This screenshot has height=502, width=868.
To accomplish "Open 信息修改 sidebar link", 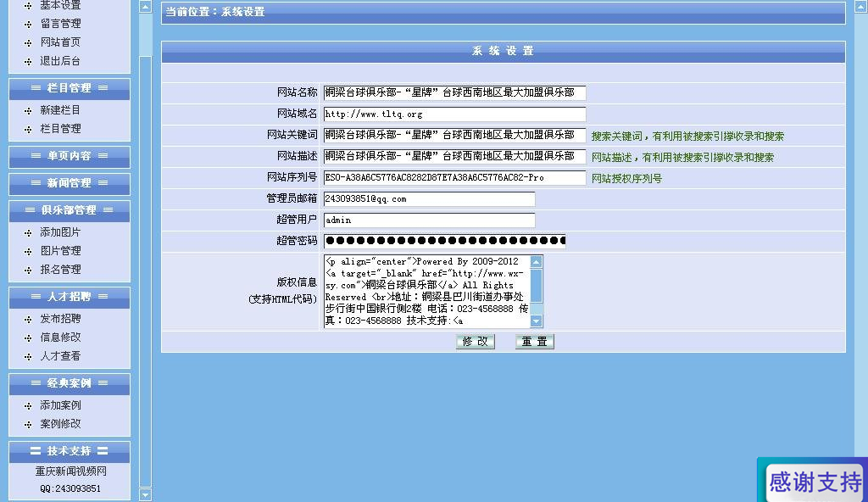I will [60, 337].
